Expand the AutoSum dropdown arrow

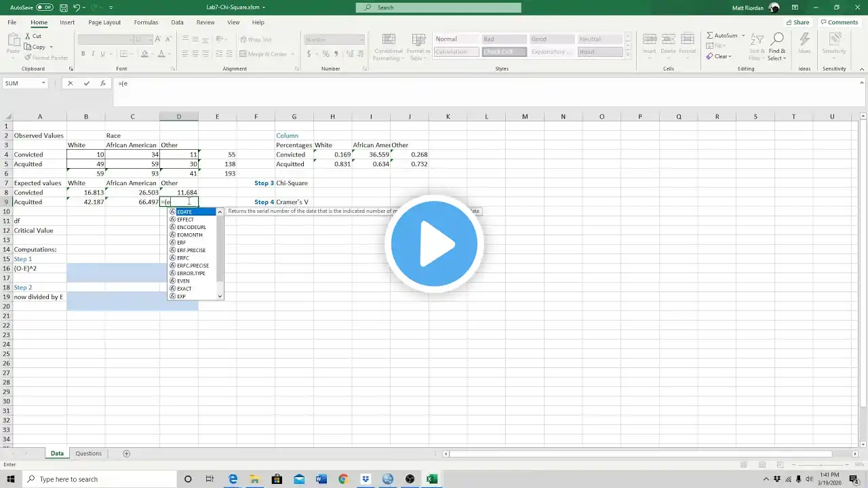[743, 35]
